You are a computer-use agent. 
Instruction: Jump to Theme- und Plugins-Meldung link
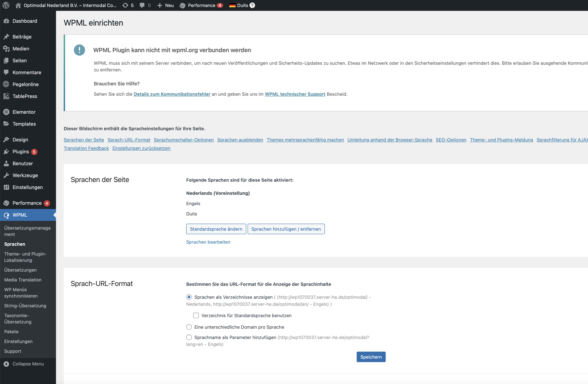click(x=501, y=140)
